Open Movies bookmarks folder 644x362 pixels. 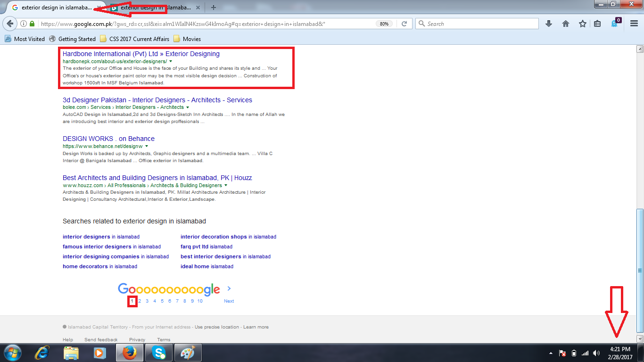(x=187, y=39)
